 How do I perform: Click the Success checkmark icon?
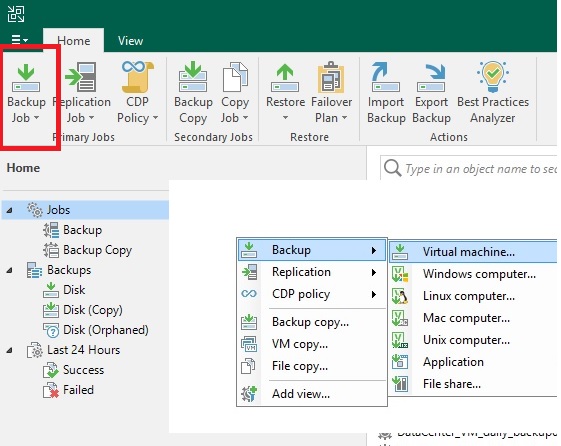pyautogui.click(x=51, y=370)
